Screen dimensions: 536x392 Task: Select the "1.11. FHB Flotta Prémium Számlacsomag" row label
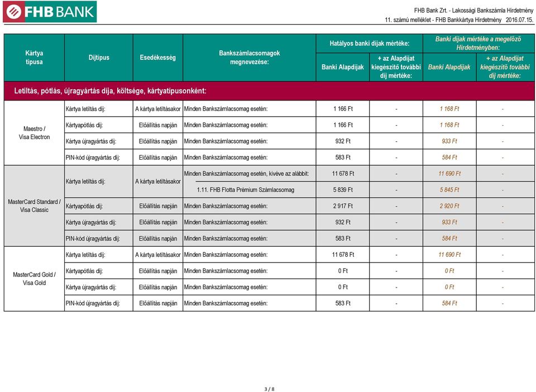point(246,190)
